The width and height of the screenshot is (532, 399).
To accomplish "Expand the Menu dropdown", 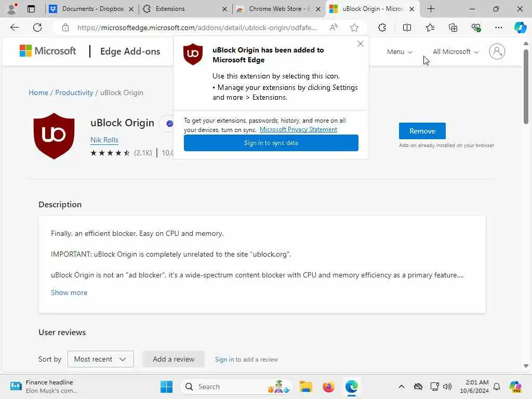I will click(400, 51).
